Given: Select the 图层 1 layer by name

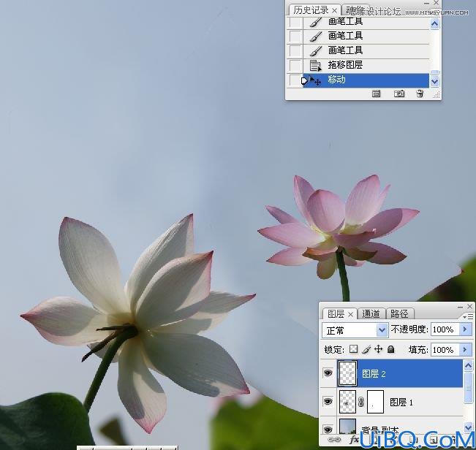Looking at the screenshot, I should (401, 403).
